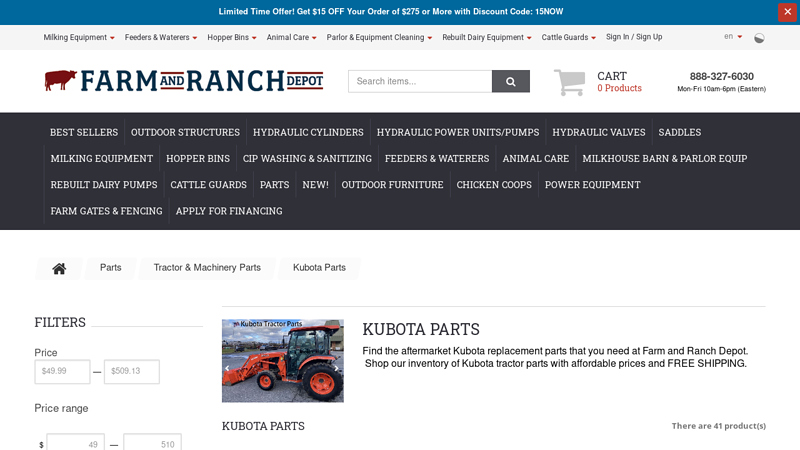Click the Kubota tractor image

283,361
